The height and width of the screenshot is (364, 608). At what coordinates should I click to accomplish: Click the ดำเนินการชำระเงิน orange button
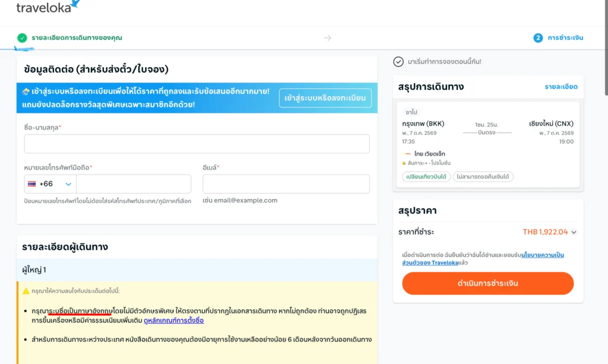point(488,283)
